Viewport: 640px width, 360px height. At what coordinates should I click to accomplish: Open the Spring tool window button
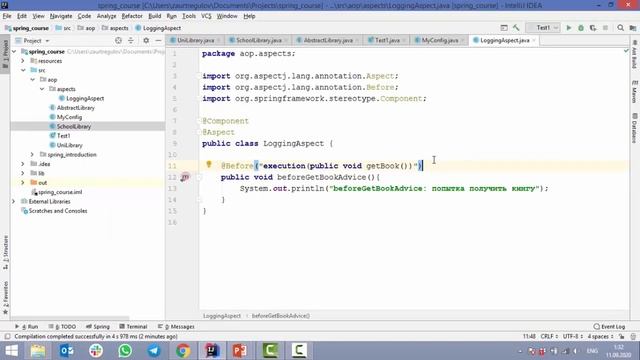click(98, 327)
